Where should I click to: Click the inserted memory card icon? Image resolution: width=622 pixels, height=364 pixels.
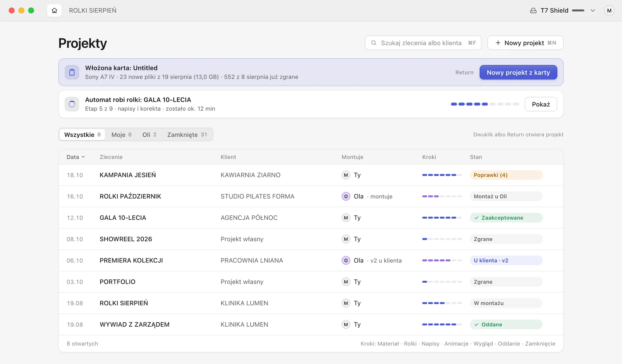click(x=72, y=72)
